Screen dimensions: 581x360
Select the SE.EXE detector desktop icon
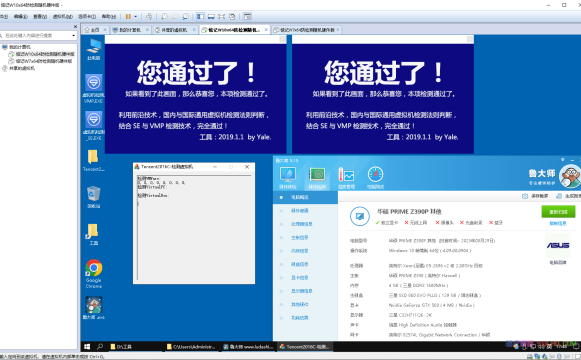[94, 126]
